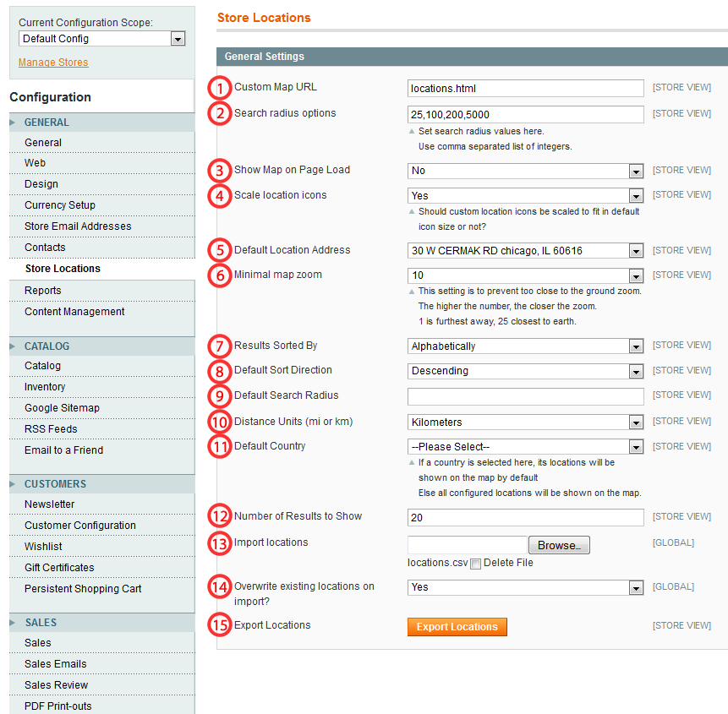728x714 pixels.
Task: Click the locations.csv file name text
Action: [438, 563]
